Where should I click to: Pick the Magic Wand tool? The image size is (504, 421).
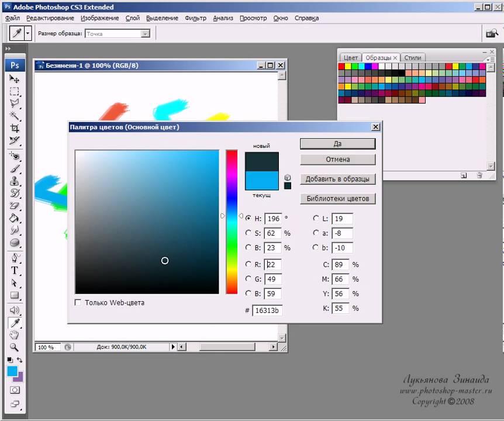point(15,116)
